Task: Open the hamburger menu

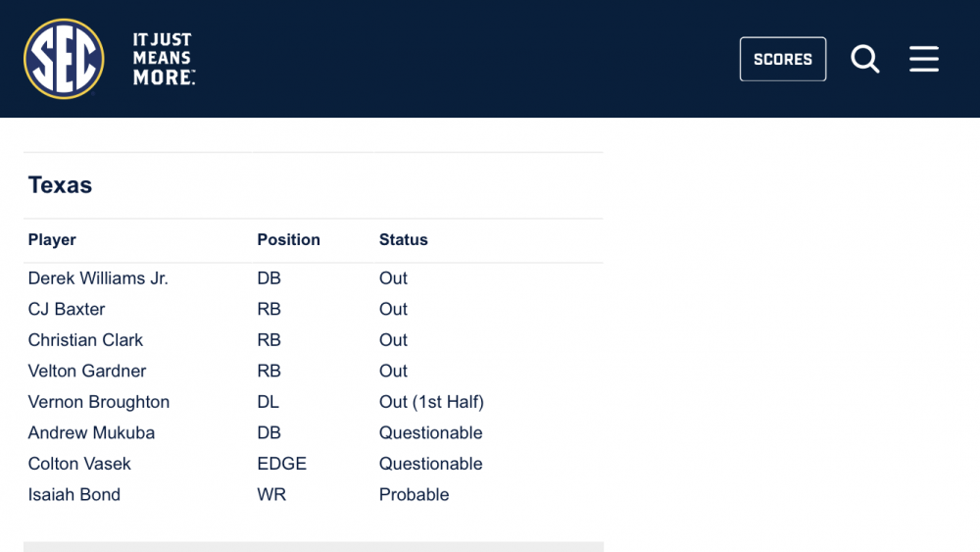Action: tap(924, 59)
